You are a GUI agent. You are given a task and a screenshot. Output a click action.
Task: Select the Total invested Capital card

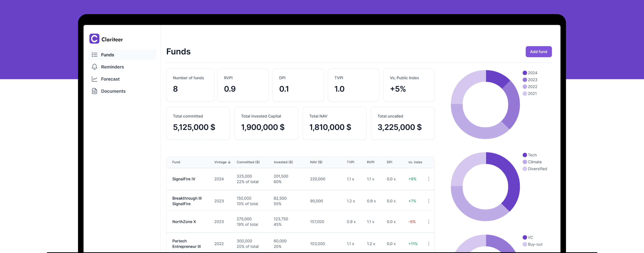click(266, 123)
